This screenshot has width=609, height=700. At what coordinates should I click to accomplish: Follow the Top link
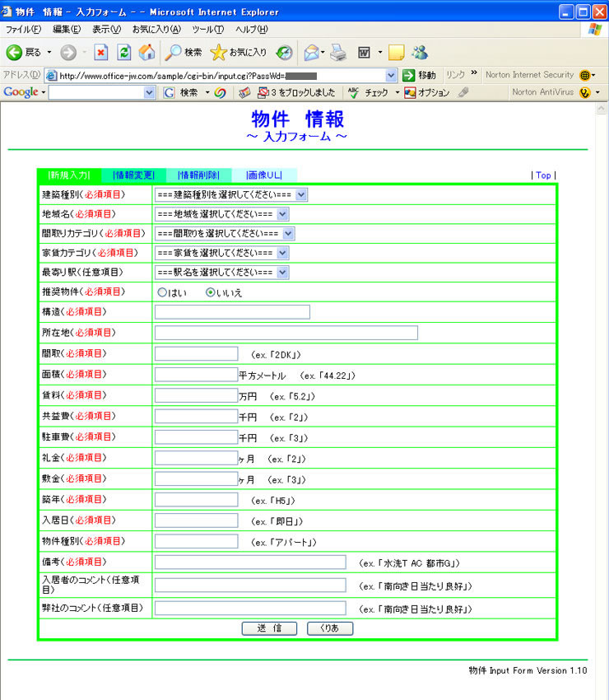[x=543, y=175]
